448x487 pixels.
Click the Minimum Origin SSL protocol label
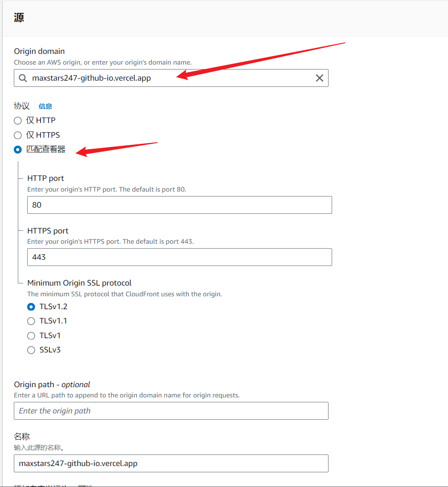[79, 283]
